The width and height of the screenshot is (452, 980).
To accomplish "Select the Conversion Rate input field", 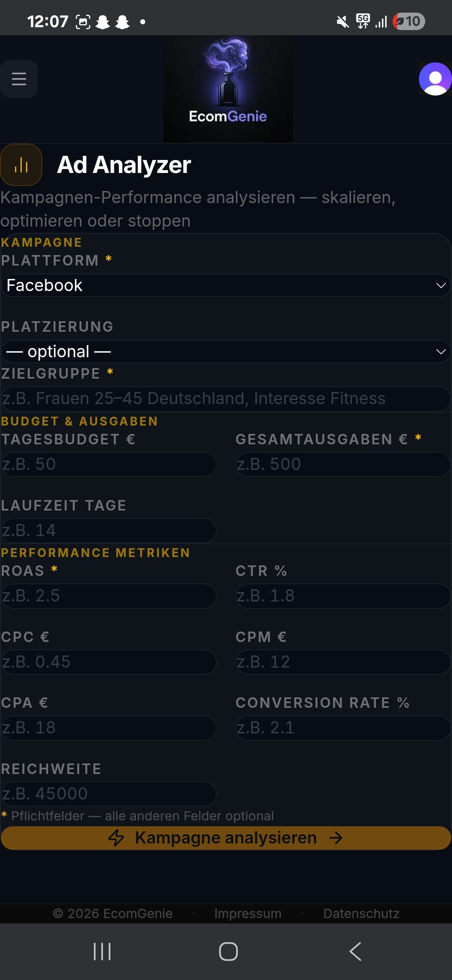I will pyautogui.click(x=343, y=728).
